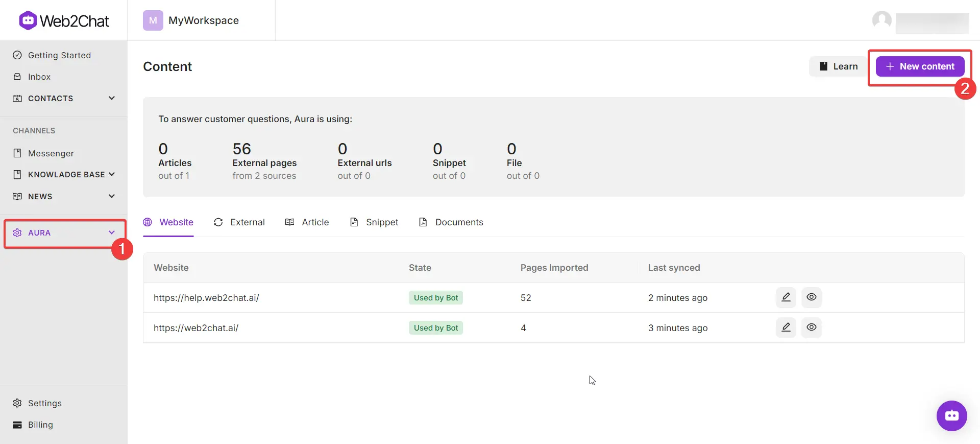Switch to the External tab
Screen dimensions: 980x444
pyautogui.click(x=239, y=223)
